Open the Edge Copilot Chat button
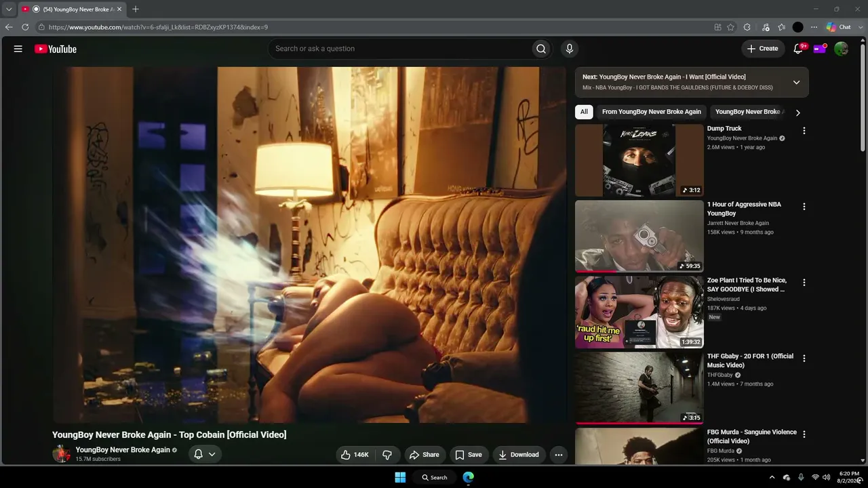Viewport: 868px width, 488px height. tap(839, 27)
